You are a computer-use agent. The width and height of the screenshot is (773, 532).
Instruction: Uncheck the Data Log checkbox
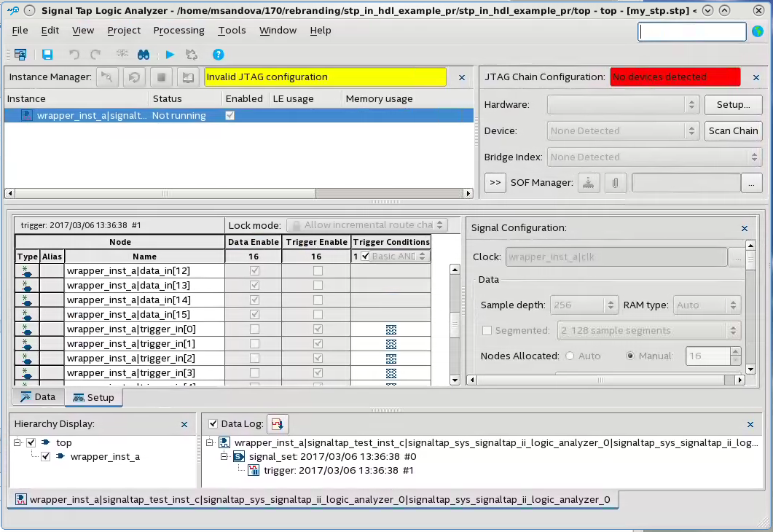[x=213, y=423]
